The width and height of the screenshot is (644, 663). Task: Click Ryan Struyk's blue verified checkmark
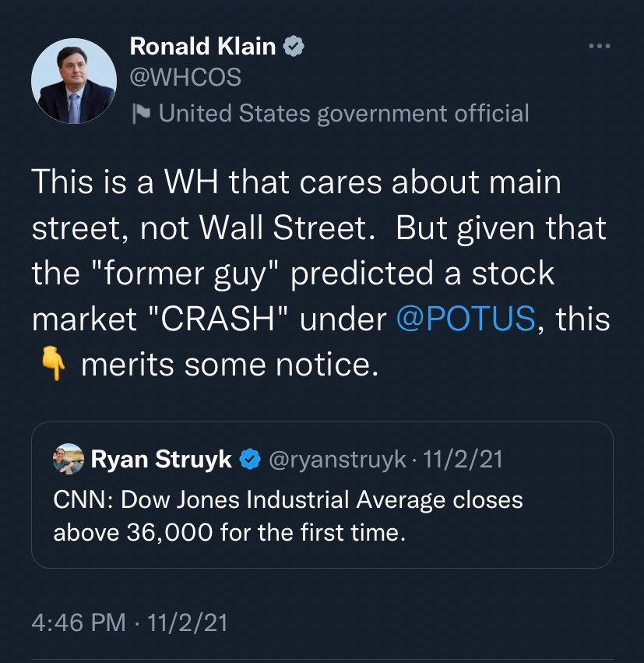250,459
